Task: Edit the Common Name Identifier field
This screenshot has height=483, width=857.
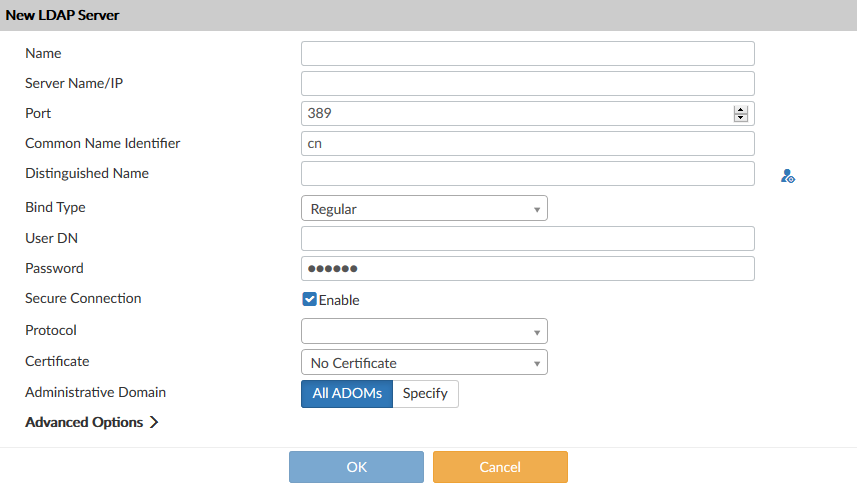Action: (527, 143)
